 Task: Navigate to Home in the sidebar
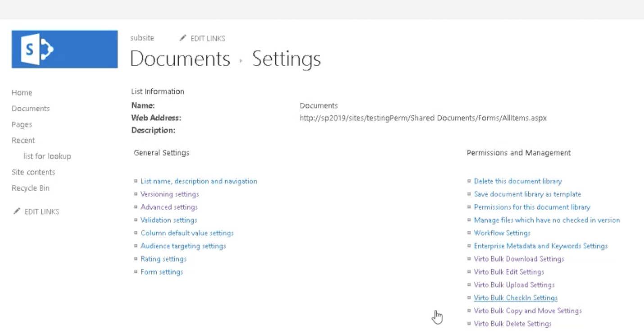pyautogui.click(x=22, y=92)
